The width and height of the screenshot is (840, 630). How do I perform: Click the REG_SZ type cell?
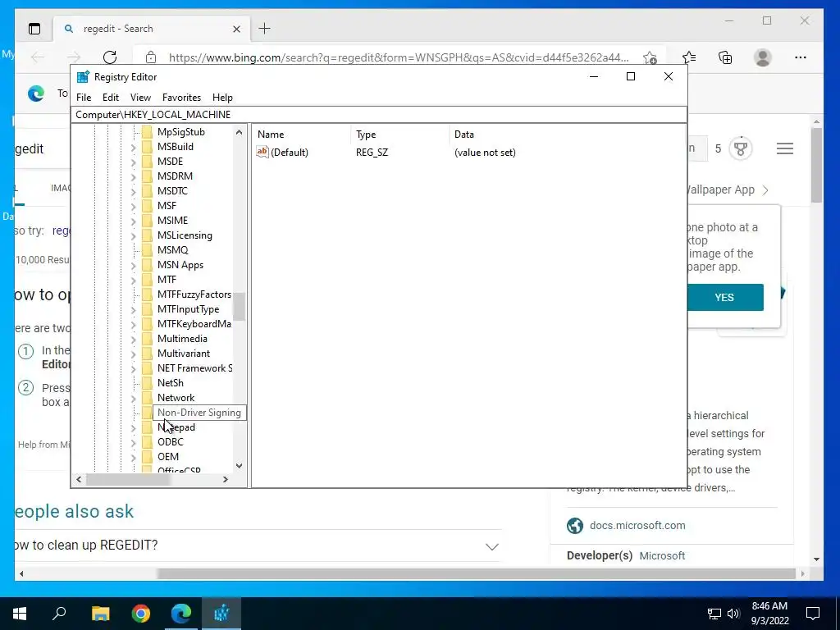point(372,153)
